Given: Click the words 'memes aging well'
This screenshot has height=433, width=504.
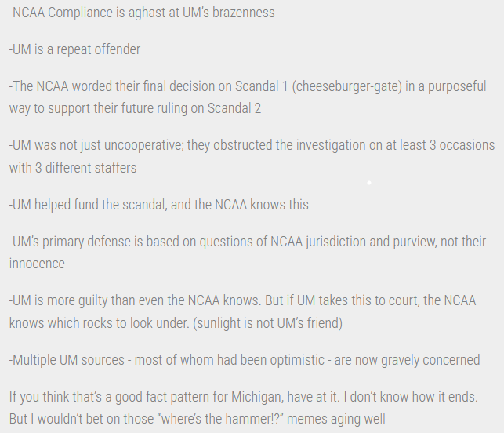Looking at the screenshot, I should 337,419.
